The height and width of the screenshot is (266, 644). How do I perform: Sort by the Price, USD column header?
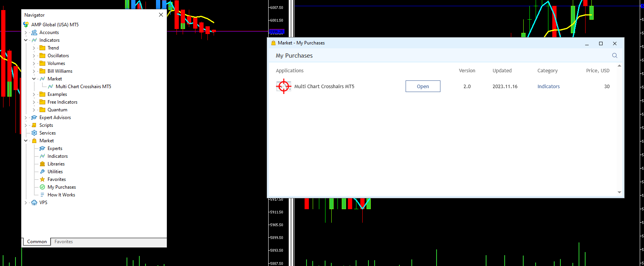click(x=598, y=71)
